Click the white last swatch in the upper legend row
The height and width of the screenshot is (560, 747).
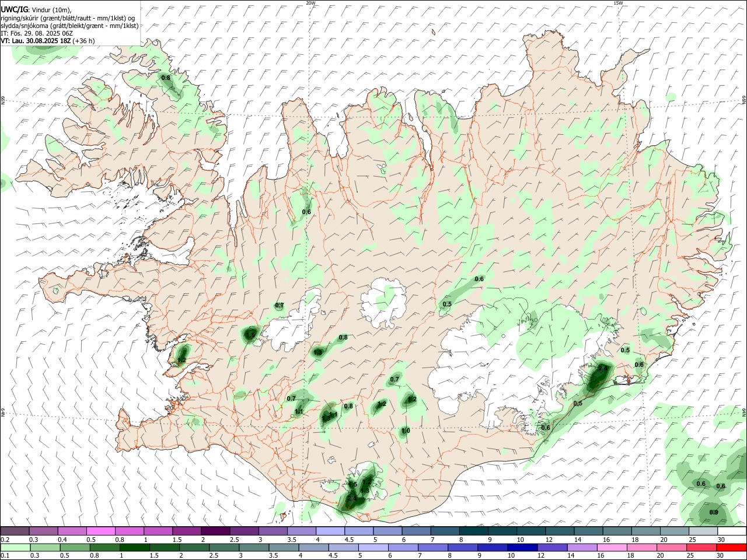(x=732, y=531)
